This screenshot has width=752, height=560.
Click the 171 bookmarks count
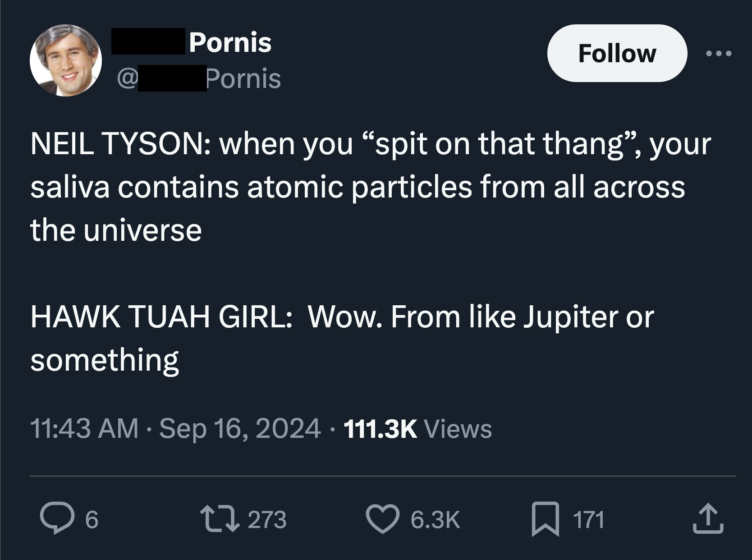point(588,519)
